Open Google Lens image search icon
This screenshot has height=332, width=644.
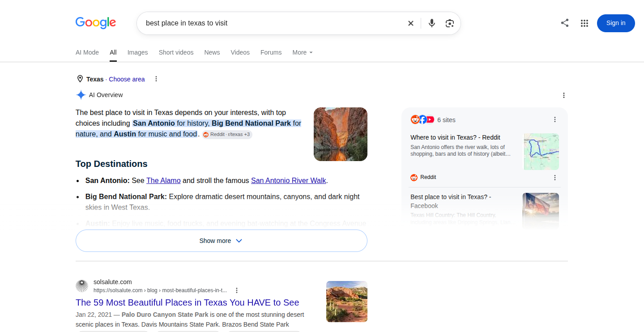(x=450, y=23)
